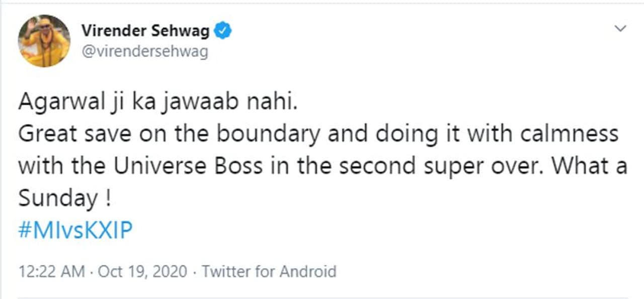Open the #MIvsKXIP hashtag
This screenshot has height=299, width=644.
coord(75,231)
